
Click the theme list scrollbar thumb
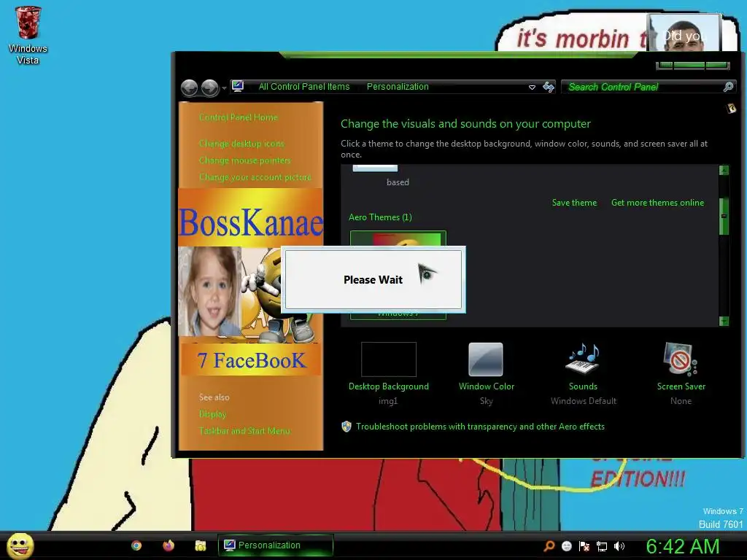724,216
